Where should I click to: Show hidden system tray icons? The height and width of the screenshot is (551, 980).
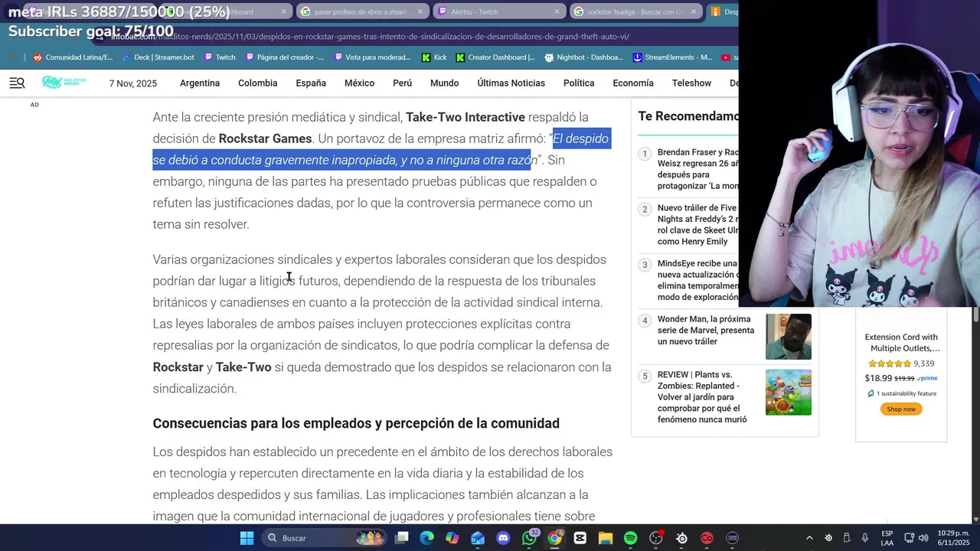(x=809, y=538)
